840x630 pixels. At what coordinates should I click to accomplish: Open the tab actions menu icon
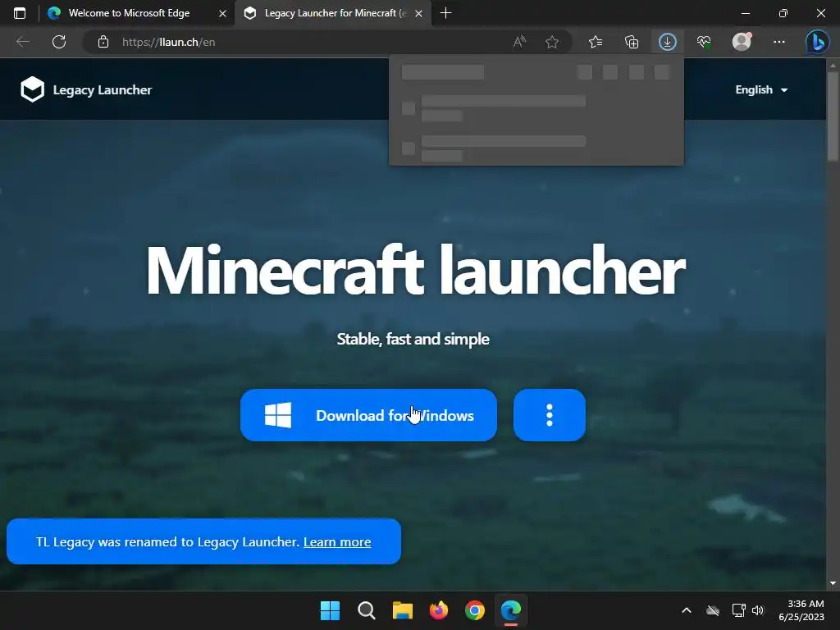[20, 13]
